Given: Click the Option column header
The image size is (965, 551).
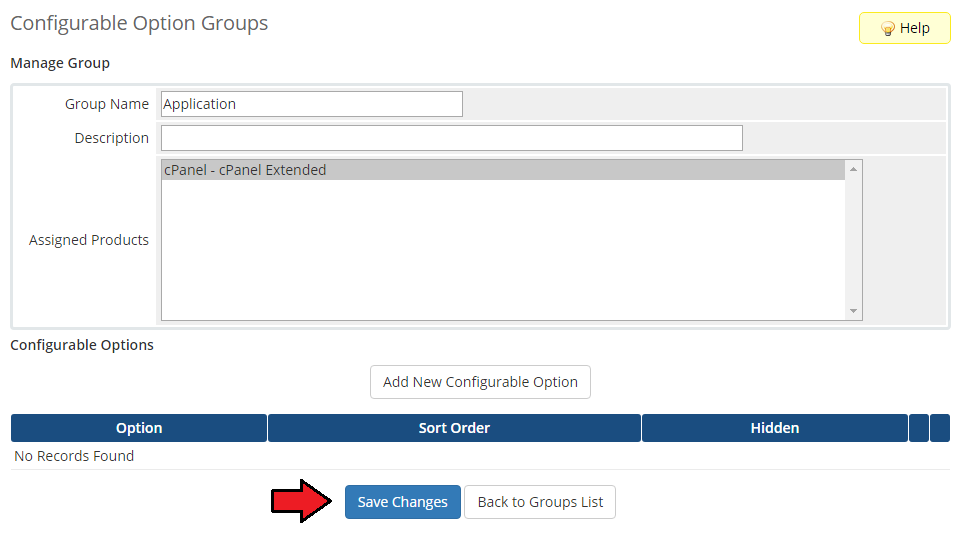Looking at the screenshot, I should click(139, 428).
